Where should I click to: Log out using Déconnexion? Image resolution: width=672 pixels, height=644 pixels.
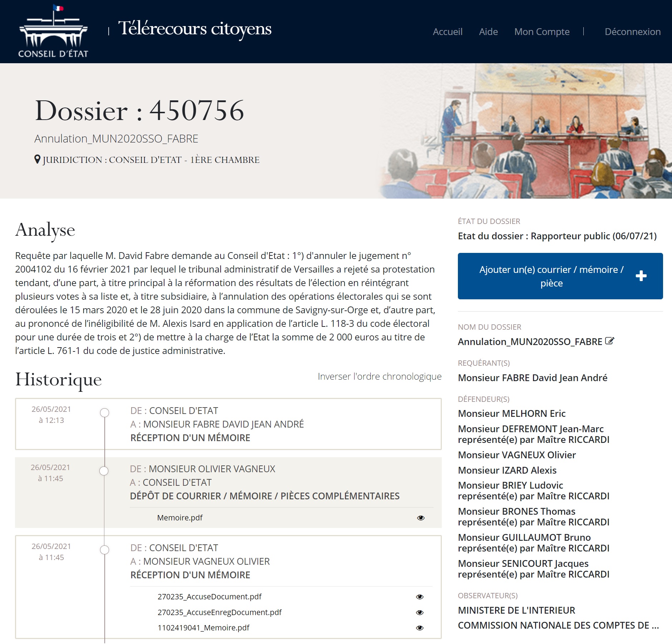(632, 32)
